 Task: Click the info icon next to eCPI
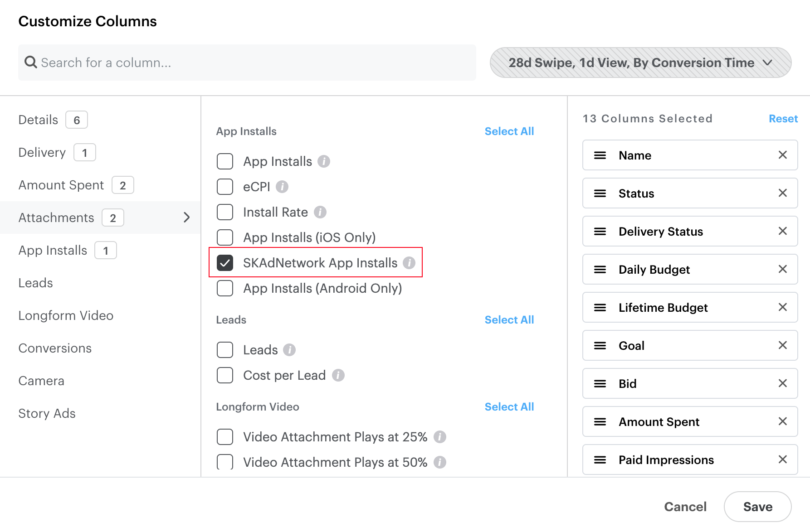click(x=282, y=187)
